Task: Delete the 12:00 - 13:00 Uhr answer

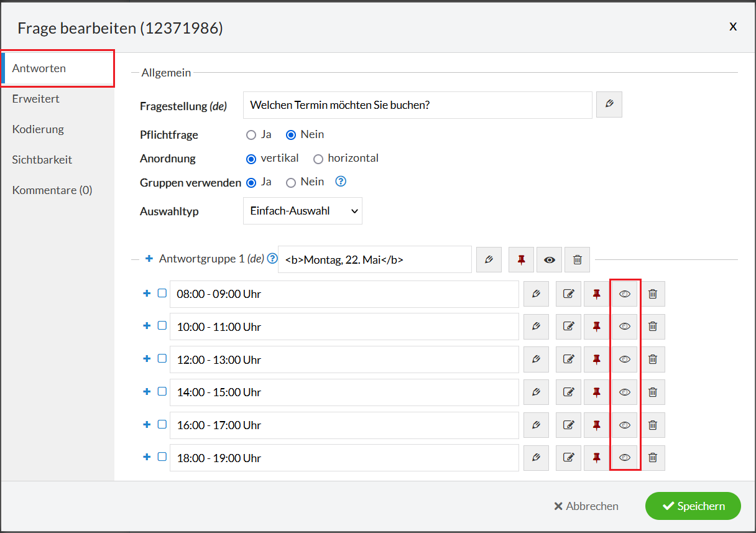Action: [652, 359]
